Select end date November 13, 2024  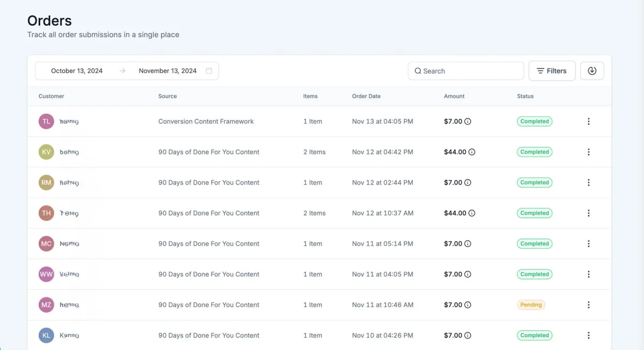pos(167,71)
